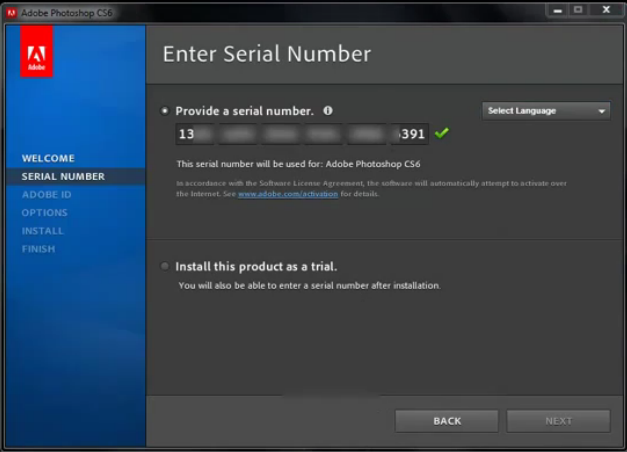The width and height of the screenshot is (627, 452).
Task: Click the window title 'Adobe Photoshop CS6'
Action: [67, 13]
